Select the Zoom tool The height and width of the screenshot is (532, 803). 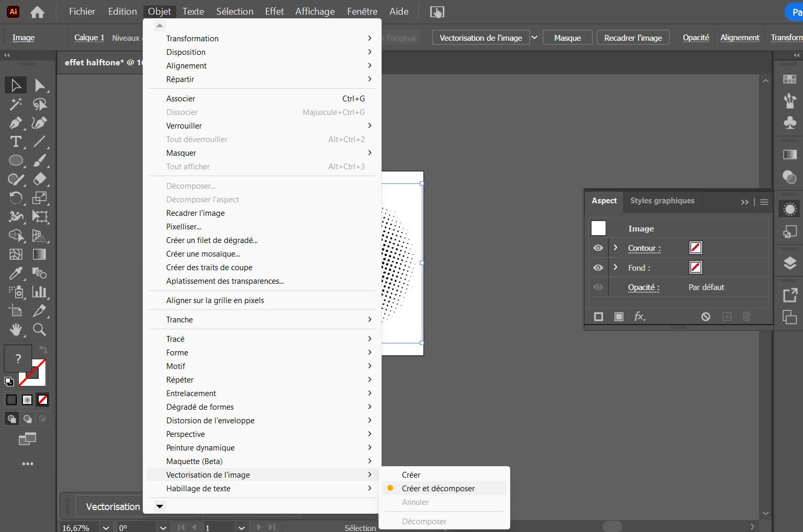coord(40,329)
